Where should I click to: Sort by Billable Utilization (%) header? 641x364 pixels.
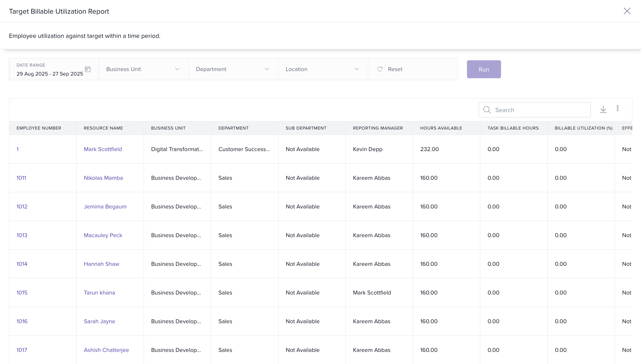pos(584,128)
